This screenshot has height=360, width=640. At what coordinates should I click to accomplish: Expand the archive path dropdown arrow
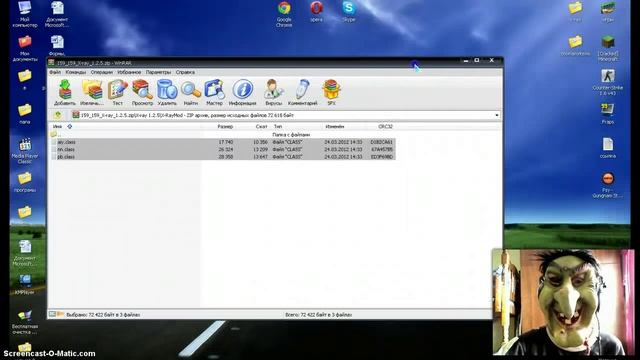[x=497, y=116]
